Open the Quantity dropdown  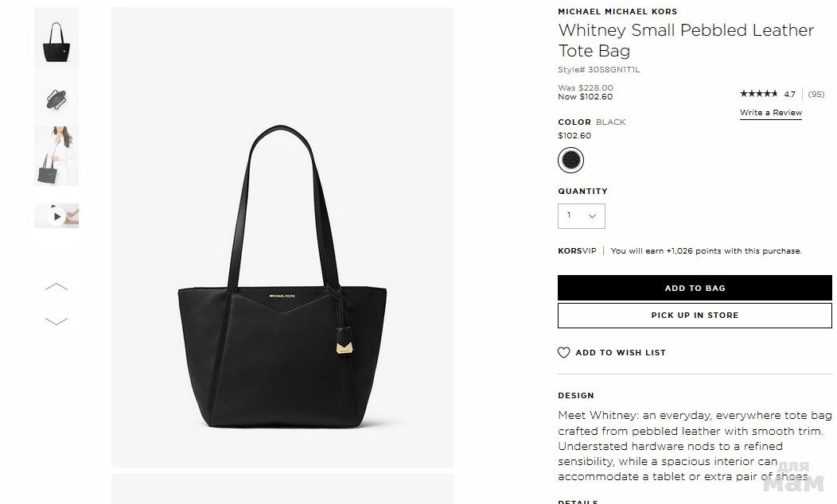[582, 216]
